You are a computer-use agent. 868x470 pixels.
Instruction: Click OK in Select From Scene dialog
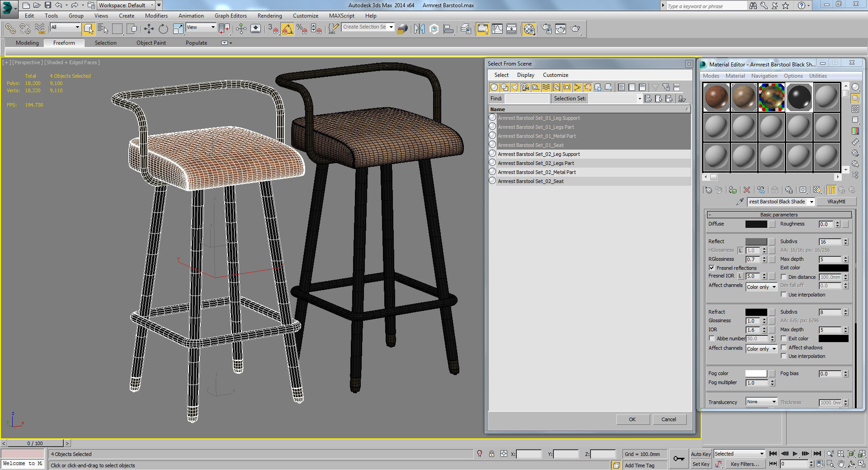pyautogui.click(x=632, y=419)
